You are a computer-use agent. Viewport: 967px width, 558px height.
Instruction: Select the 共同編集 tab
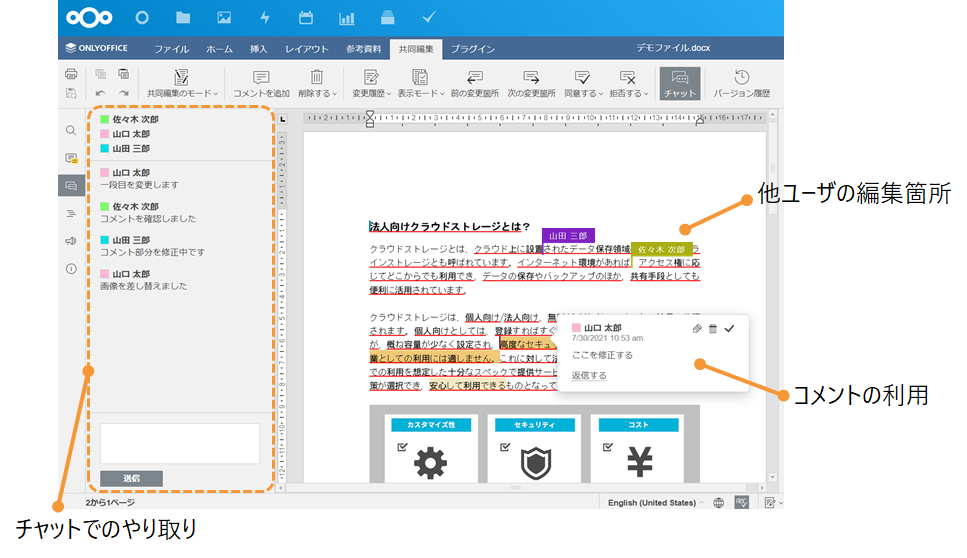coord(416,49)
